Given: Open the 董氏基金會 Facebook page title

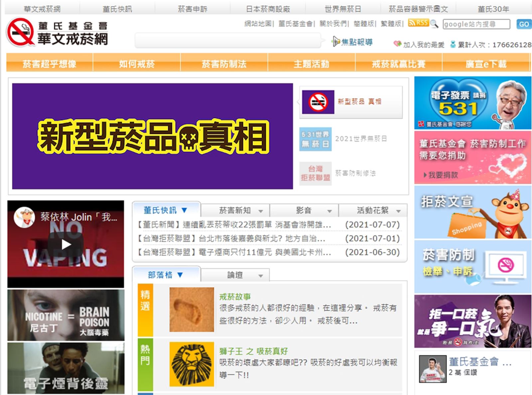Looking at the screenshot, I should pyautogui.click(x=480, y=361).
